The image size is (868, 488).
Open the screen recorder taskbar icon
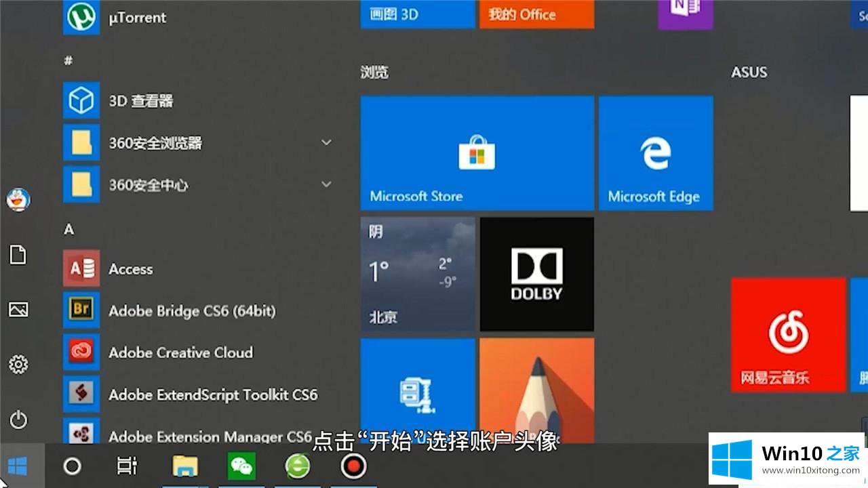point(353,466)
